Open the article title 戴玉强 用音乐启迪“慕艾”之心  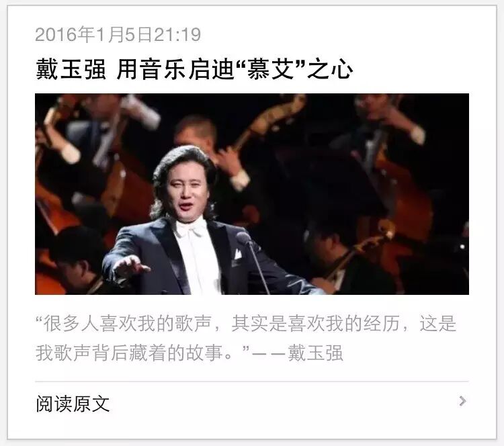click(194, 69)
